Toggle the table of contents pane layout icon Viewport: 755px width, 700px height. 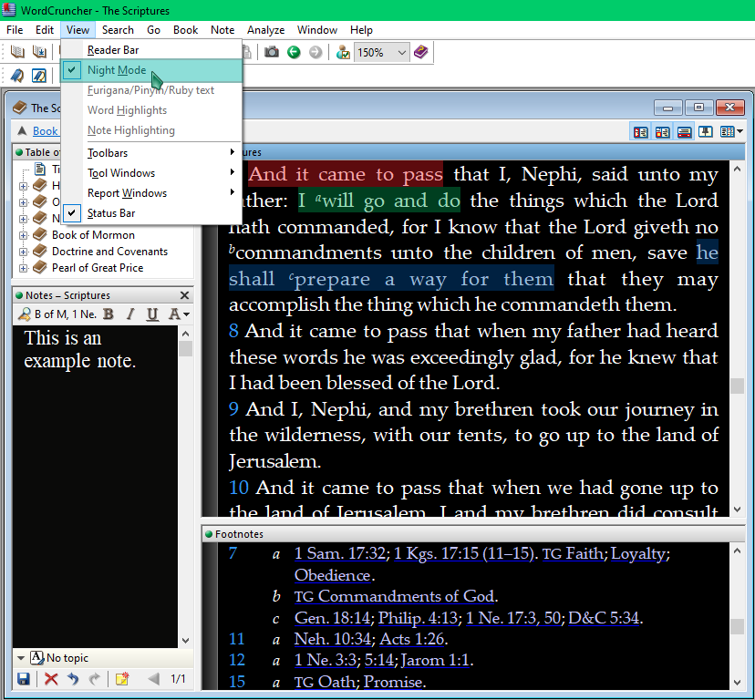[640, 132]
